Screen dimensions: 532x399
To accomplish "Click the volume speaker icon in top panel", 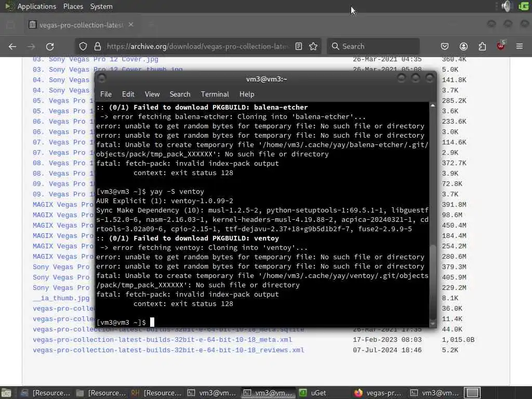I will 507,6.
